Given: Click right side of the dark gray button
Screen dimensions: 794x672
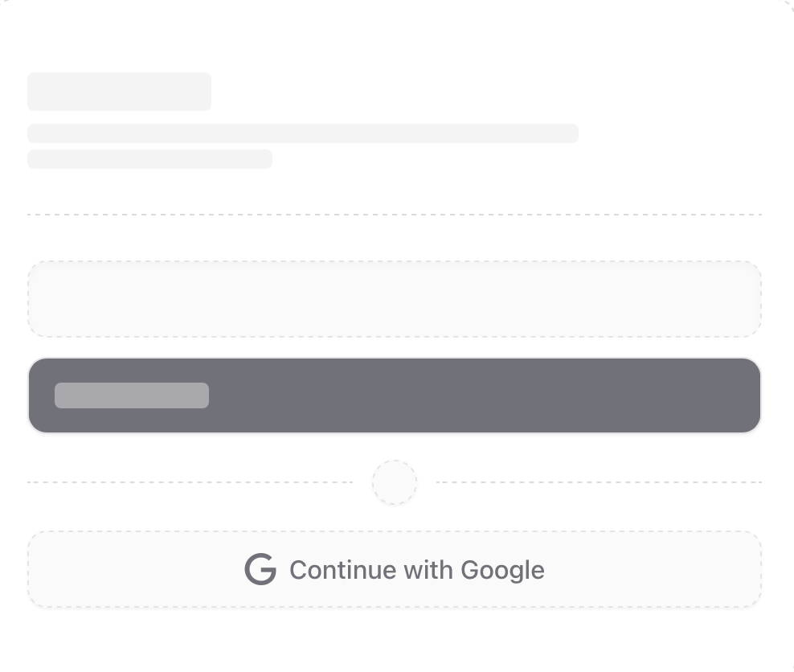Looking at the screenshot, I should point(643,395).
